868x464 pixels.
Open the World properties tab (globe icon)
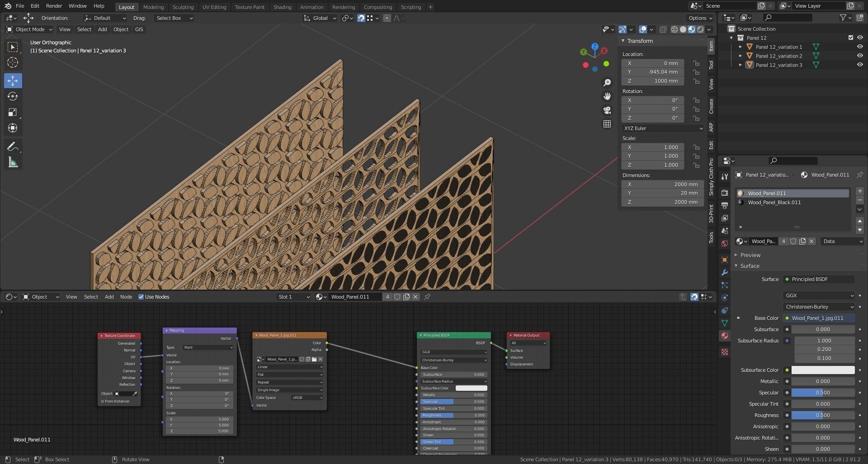click(725, 244)
